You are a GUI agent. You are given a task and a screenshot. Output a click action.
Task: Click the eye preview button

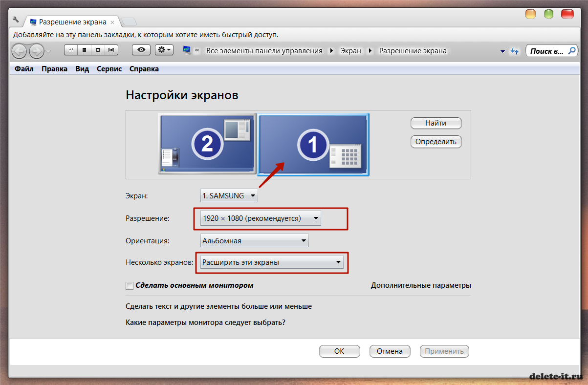[141, 50]
